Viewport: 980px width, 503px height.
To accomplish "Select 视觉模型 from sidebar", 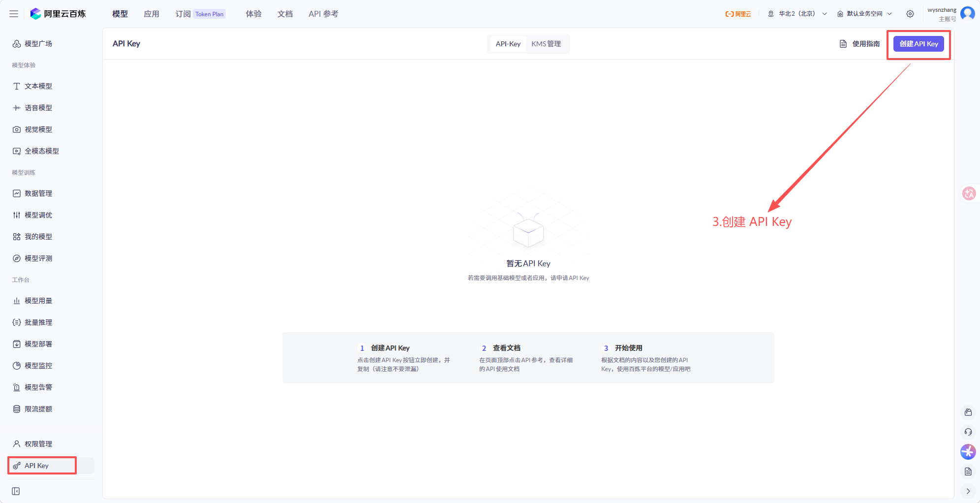I will click(x=51, y=129).
